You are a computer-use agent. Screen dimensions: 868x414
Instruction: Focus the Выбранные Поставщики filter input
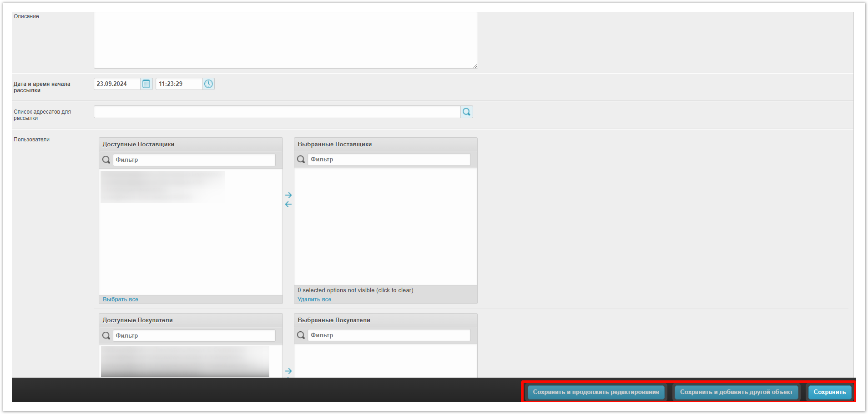click(389, 160)
